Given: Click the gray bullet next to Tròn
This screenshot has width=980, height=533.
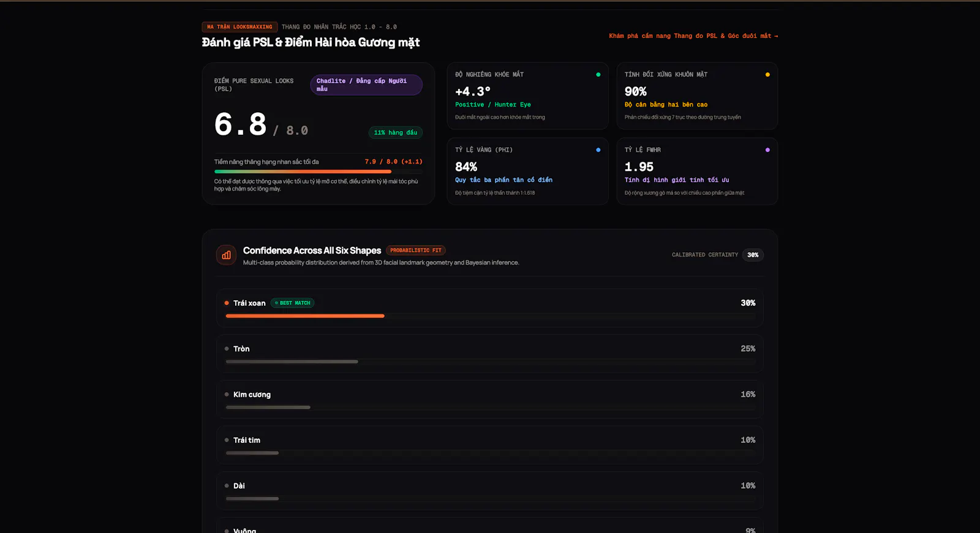Looking at the screenshot, I should pos(227,349).
